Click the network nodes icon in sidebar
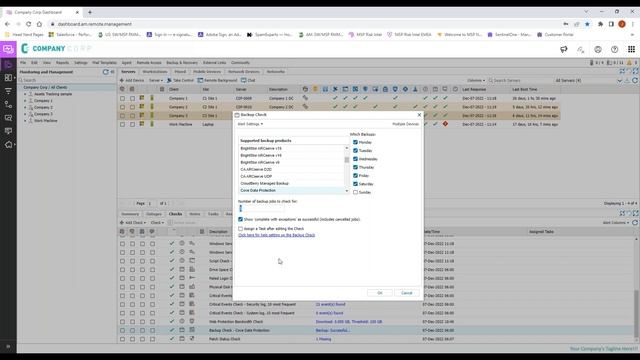The image size is (640, 360). click(x=8, y=104)
